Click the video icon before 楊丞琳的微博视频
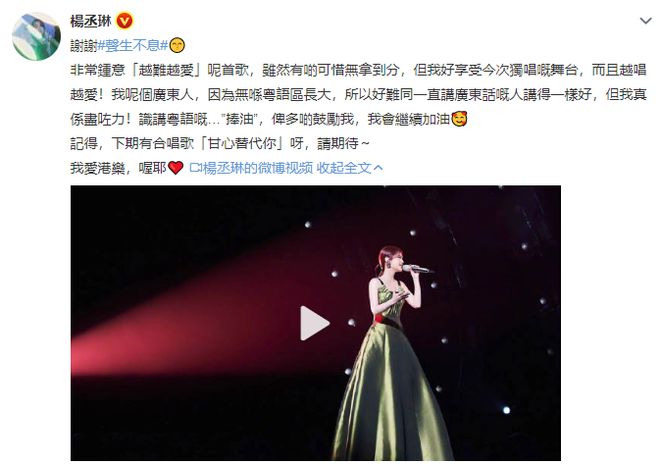The width and height of the screenshot is (660, 464). click(x=195, y=168)
